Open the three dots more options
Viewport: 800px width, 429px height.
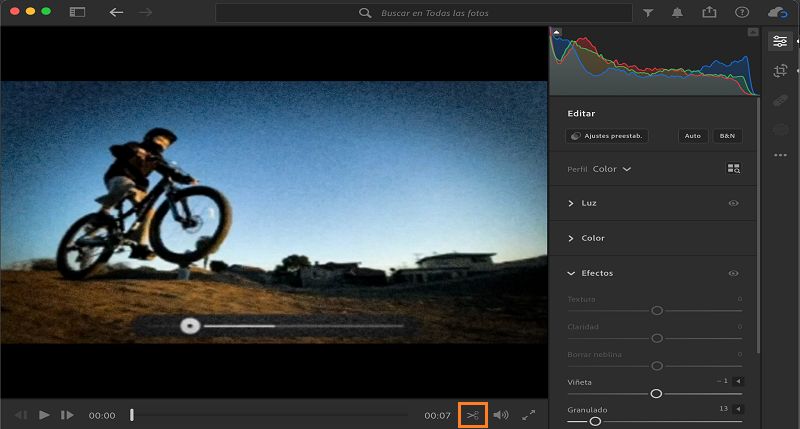pyautogui.click(x=780, y=155)
